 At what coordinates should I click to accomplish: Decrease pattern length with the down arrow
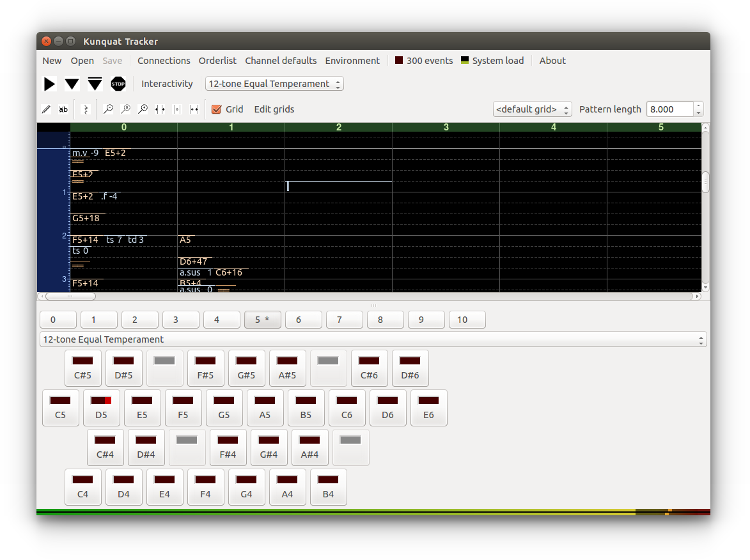[x=698, y=113]
